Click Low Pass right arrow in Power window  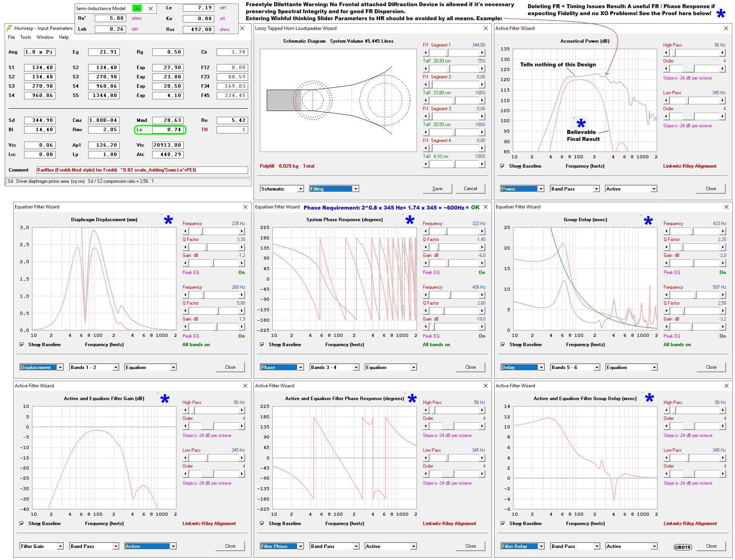point(723,100)
